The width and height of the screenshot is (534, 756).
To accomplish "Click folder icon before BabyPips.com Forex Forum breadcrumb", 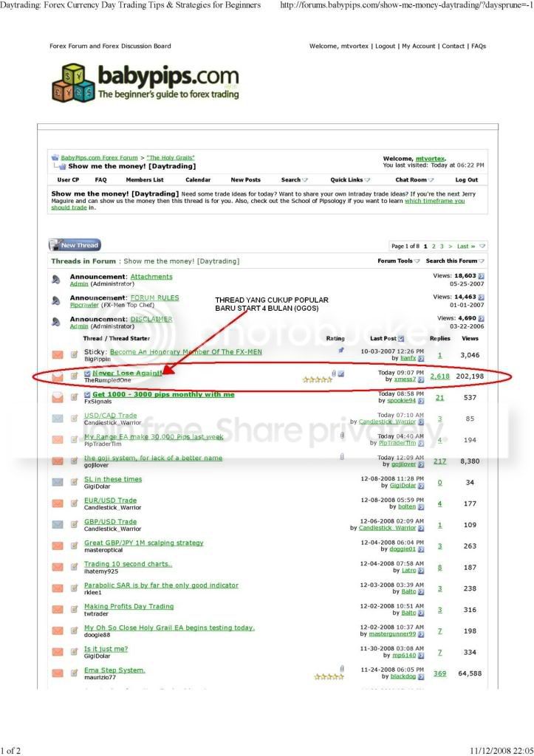I will pos(55,158).
